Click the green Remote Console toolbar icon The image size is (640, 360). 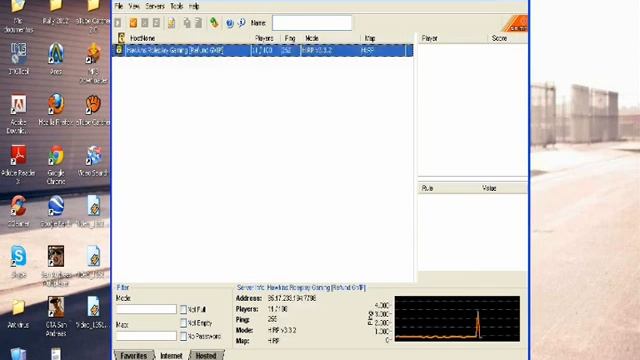214,23
